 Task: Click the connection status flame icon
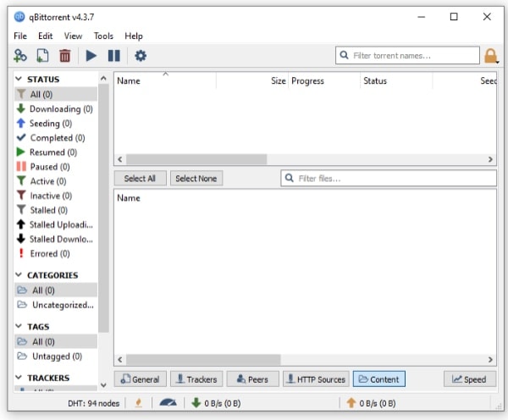(139, 403)
